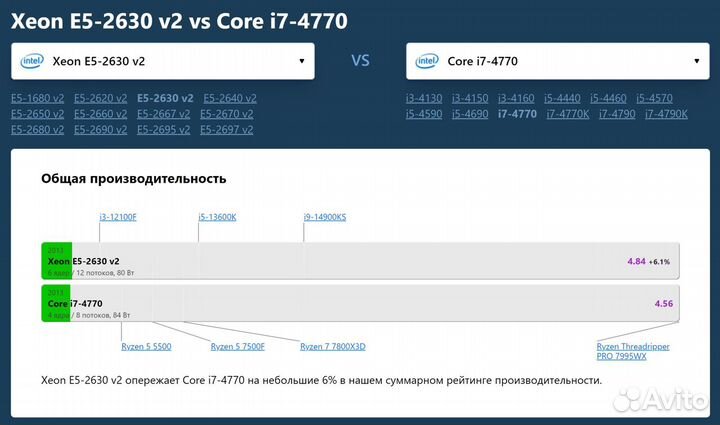Open the i5-4690 link
This screenshot has height=425, width=720.
(x=470, y=114)
